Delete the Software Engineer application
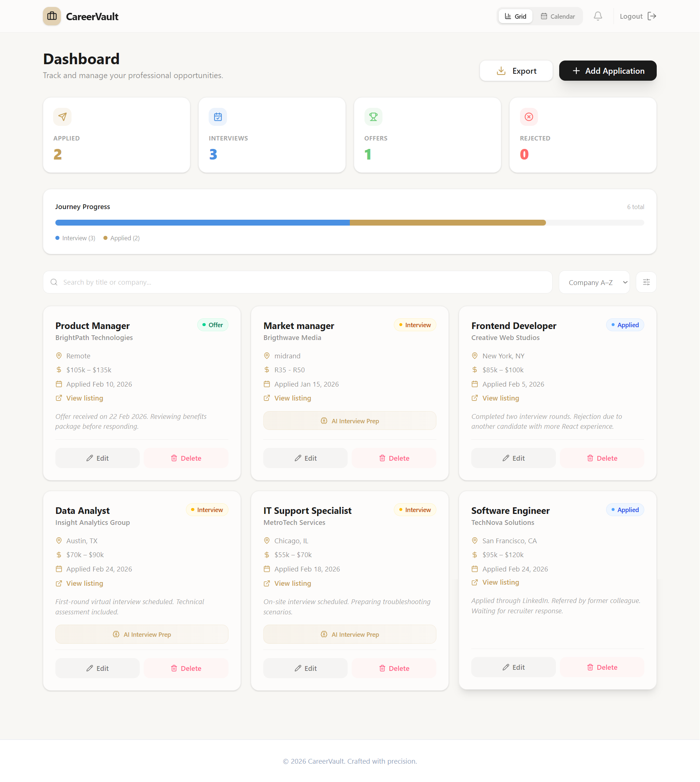The image size is (700, 782). [x=602, y=667]
